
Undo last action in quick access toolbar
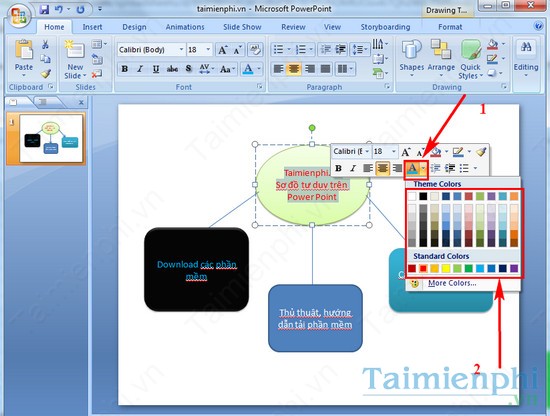(x=58, y=9)
